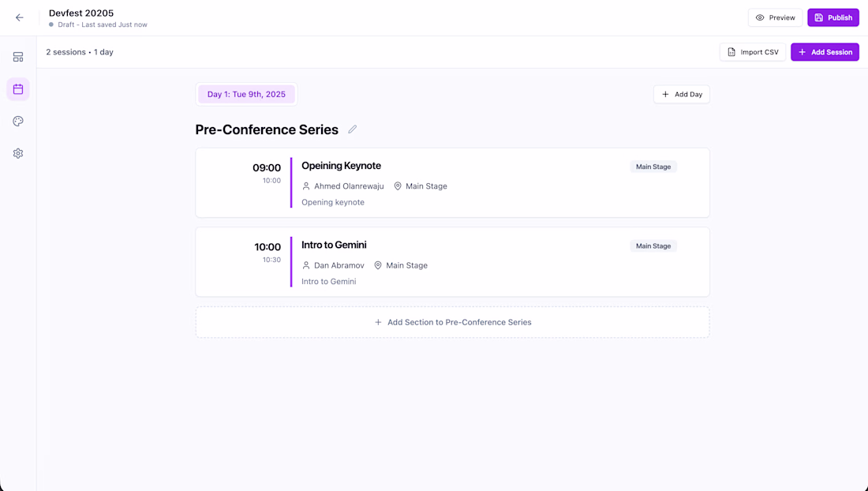Image resolution: width=868 pixels, height=491 pixels.
Task: Click Import CSV button
Action: coord(753,52)
